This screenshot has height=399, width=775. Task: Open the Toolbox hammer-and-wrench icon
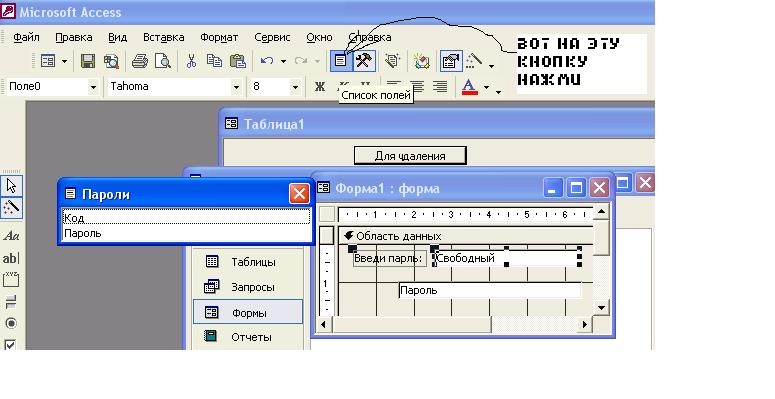coord(364,60)
